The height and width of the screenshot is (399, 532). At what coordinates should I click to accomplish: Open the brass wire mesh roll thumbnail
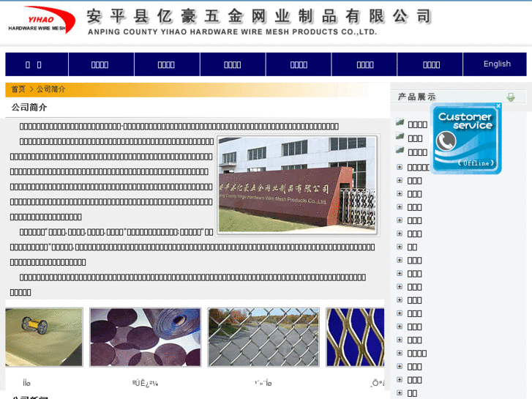pos(44,338)
